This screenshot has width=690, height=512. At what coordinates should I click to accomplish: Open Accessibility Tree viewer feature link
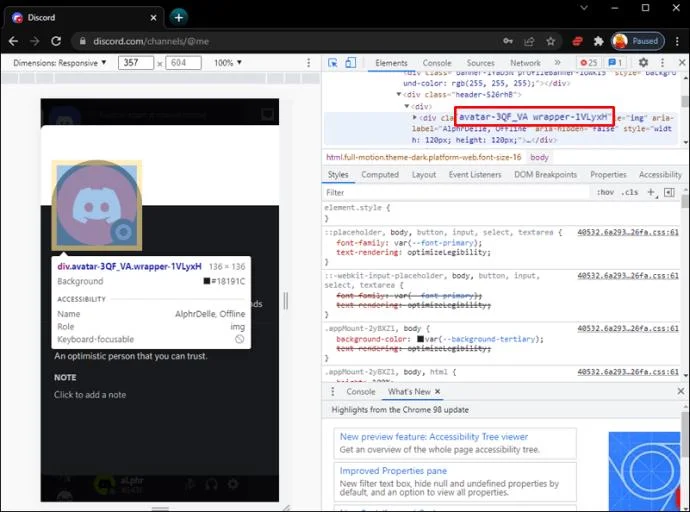click(x=434, y=437)
